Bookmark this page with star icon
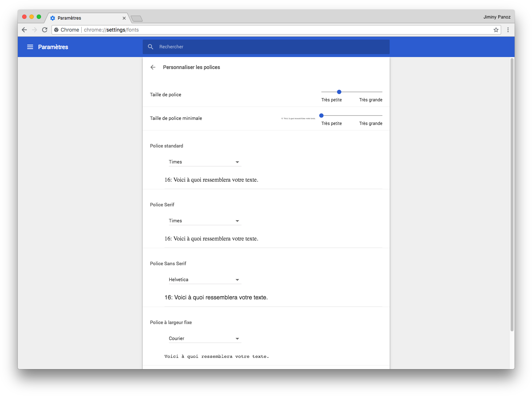532x396 pixels. point(496,30)
